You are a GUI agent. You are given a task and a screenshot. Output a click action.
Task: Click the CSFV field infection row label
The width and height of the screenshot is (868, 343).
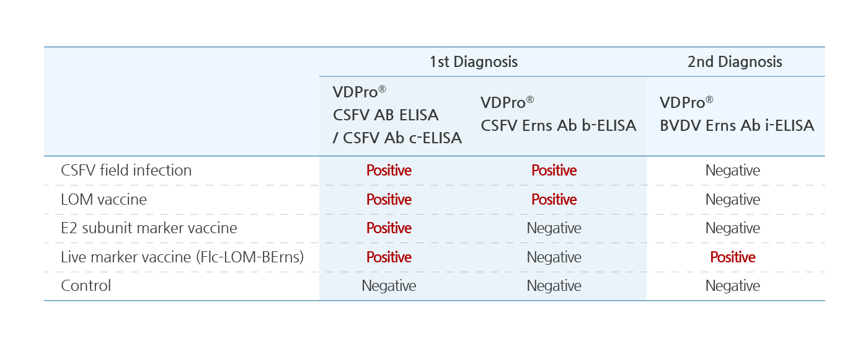point(126,171)
